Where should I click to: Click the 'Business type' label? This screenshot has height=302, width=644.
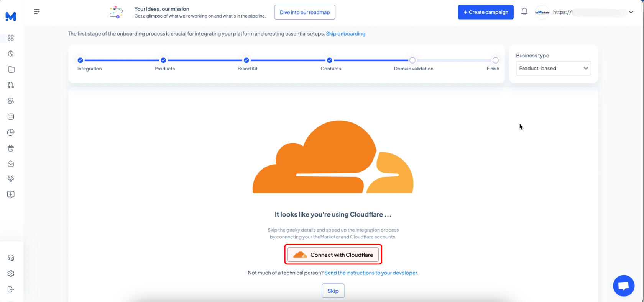[x=532, y=56]
